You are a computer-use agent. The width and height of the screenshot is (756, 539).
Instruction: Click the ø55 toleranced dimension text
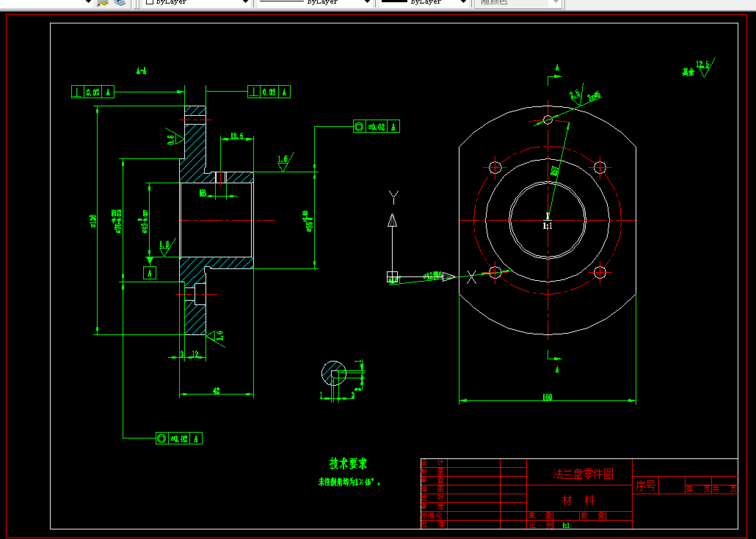[308, 221]
